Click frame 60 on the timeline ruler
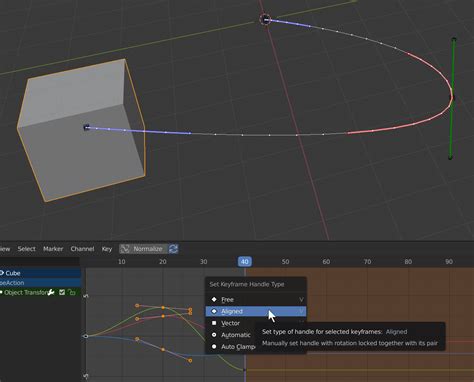Viewport: 474px width, 382px height. tap(326, 262)
